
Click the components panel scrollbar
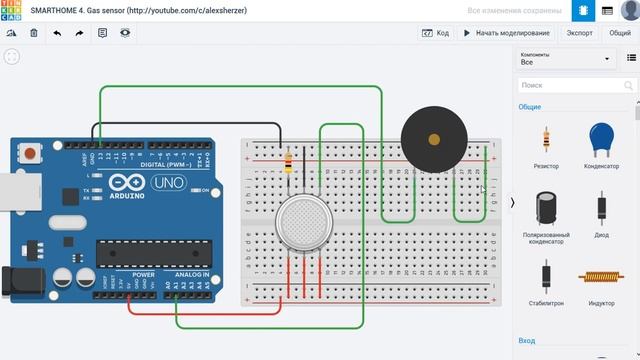638,112
